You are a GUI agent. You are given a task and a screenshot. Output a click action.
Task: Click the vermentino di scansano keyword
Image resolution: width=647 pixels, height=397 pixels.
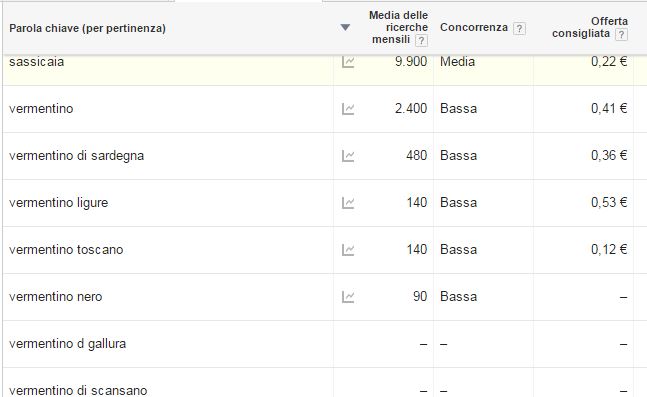(78, 390)
